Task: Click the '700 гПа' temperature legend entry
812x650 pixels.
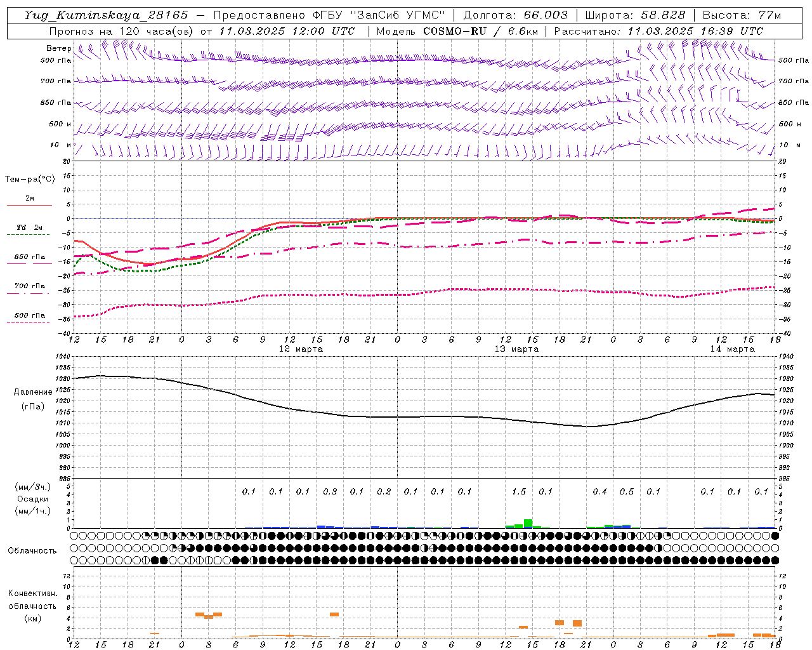Action: [29, 286]
